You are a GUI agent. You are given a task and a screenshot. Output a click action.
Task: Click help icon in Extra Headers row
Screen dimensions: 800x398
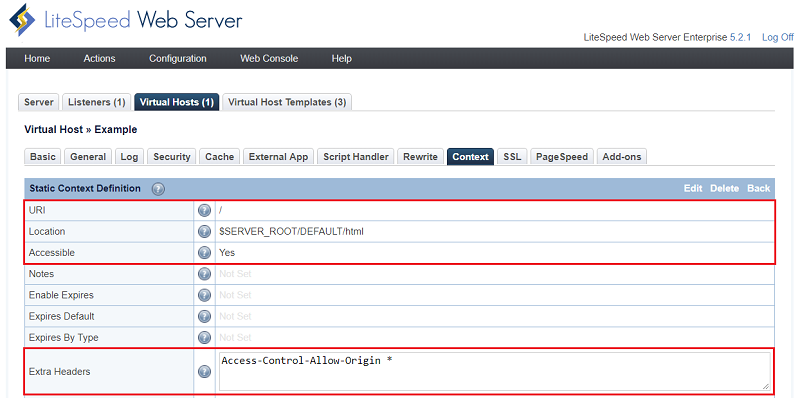[x=204, y=372]
